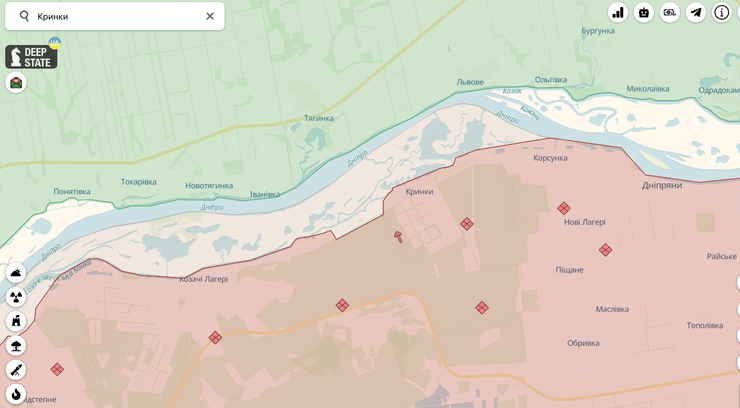Toggle the fire flame layer icon

pos(16,395)
